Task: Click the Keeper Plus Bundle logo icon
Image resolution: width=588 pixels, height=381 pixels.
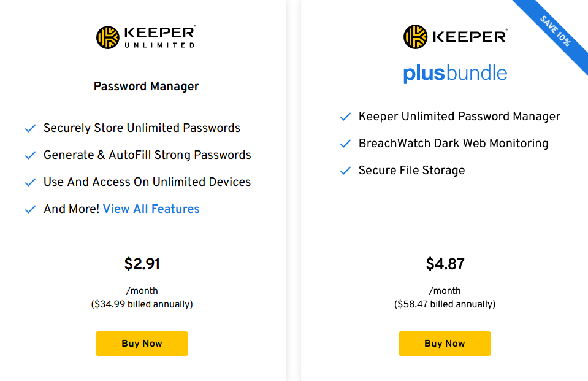Action: coord(414,37)
